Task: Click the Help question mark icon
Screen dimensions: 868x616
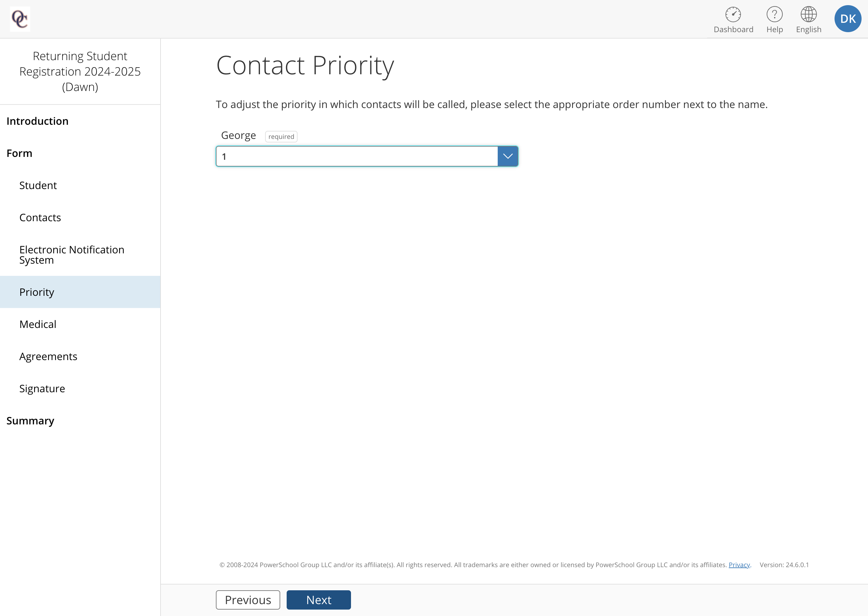Action: click(x=774, y=14)
